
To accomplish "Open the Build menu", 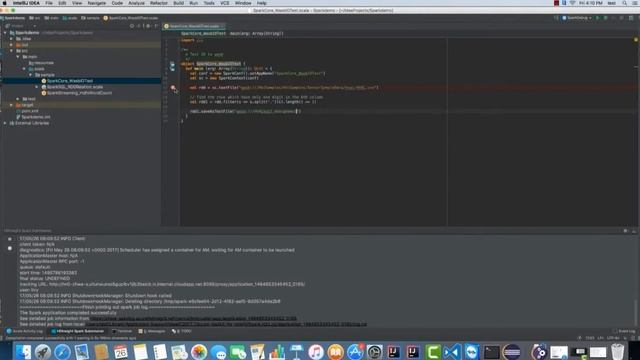I will tap(178, 3).
